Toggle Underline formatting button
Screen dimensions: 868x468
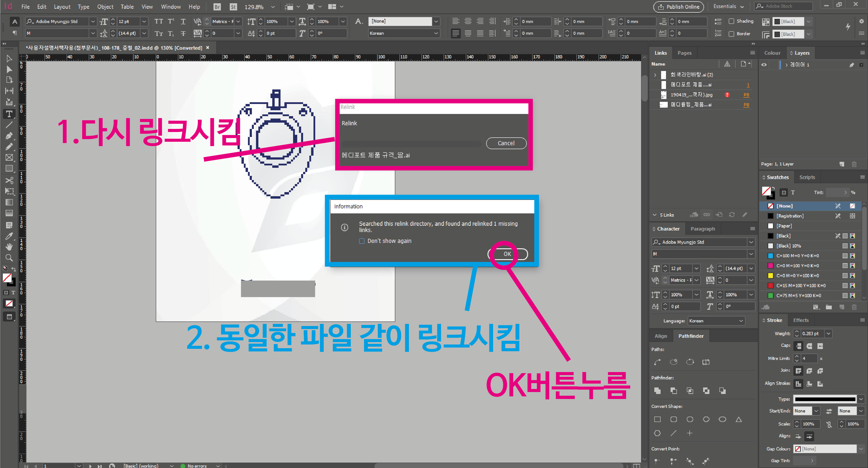[183, 21]
